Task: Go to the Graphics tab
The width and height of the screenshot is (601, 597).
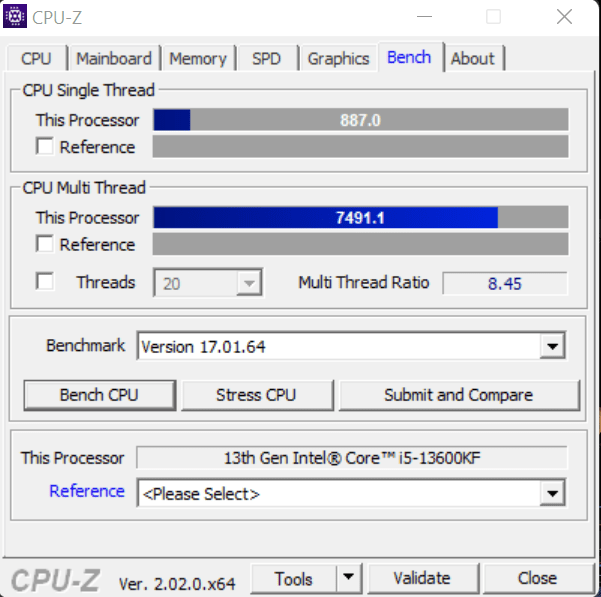Action: pyautogui.click(x=338, y=59)
